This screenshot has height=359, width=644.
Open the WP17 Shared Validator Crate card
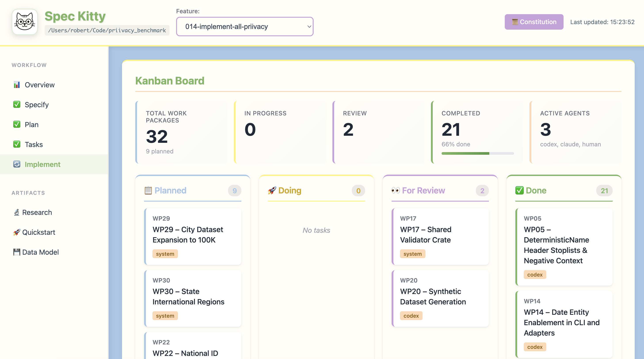[440, 237]
